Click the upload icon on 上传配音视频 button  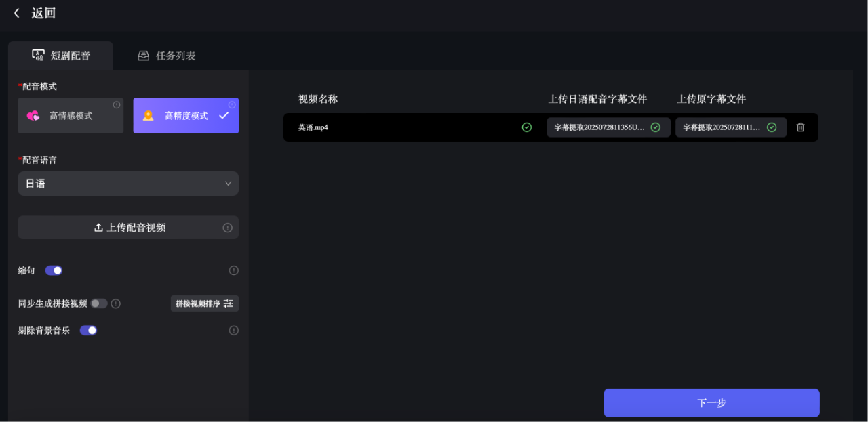click(98, 227)
